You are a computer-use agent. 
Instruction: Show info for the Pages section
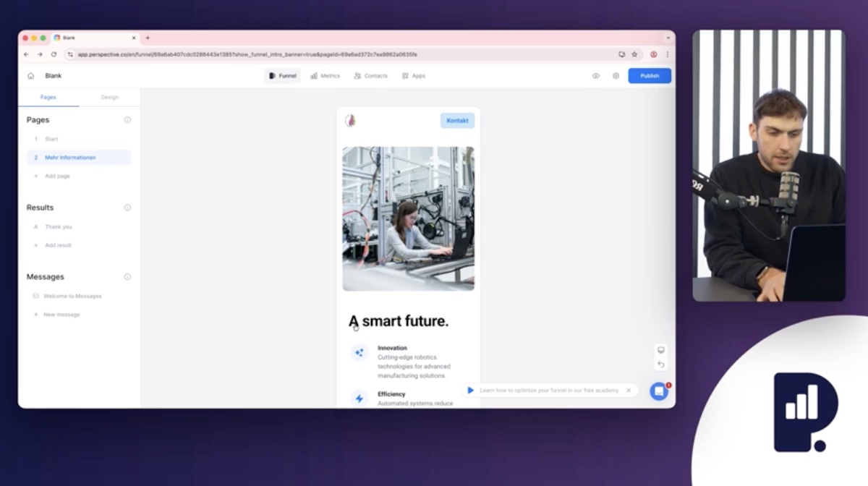pyautogui.click(x=127, y=120)
